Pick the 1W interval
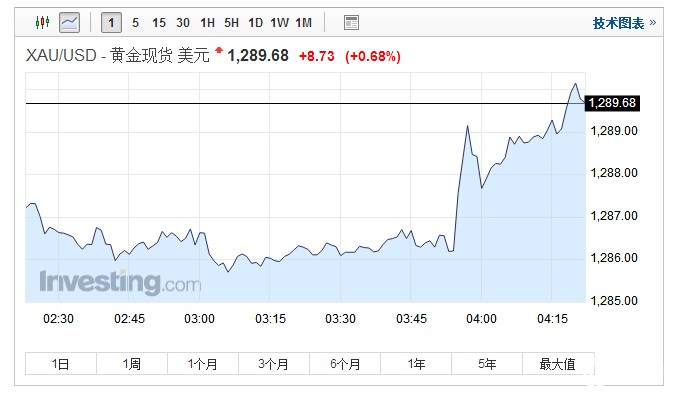Image resolution: width=675 pixels, height=400 pixels. tap(279, 22)
